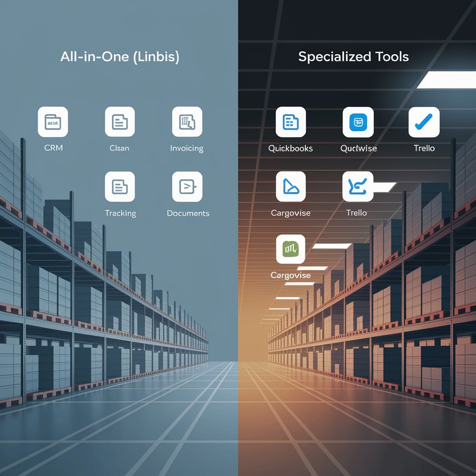Open the Tracking icon
The height and width of the screenshot is (476, 476).
120,187
